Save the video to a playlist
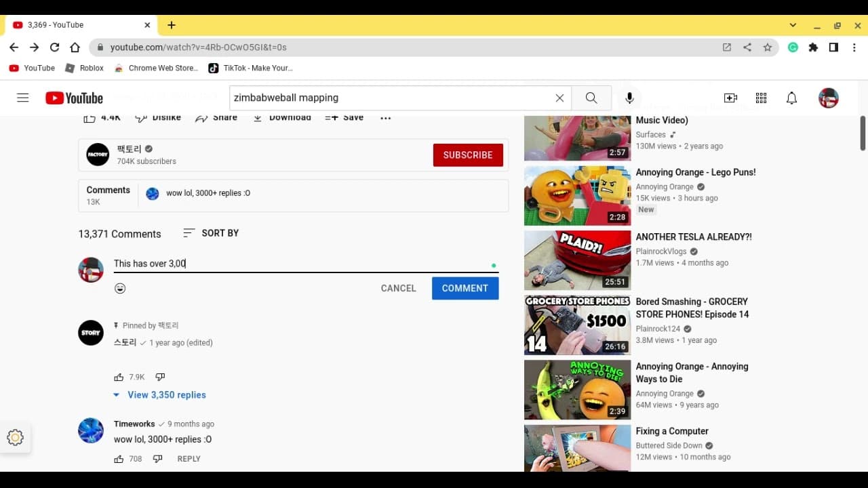 point(344,118)
